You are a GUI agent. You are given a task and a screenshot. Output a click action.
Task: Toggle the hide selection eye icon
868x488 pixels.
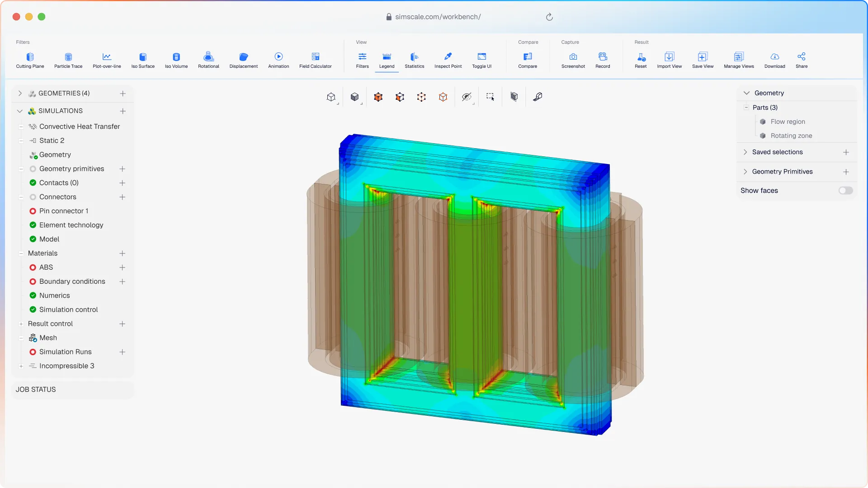coord(467,97)
